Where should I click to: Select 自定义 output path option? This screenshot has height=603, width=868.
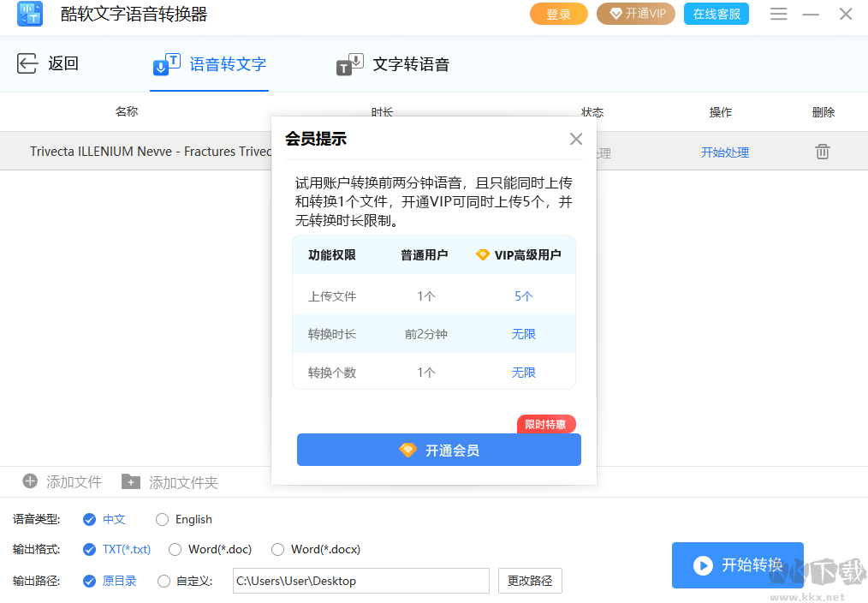(x=163, y=581)
